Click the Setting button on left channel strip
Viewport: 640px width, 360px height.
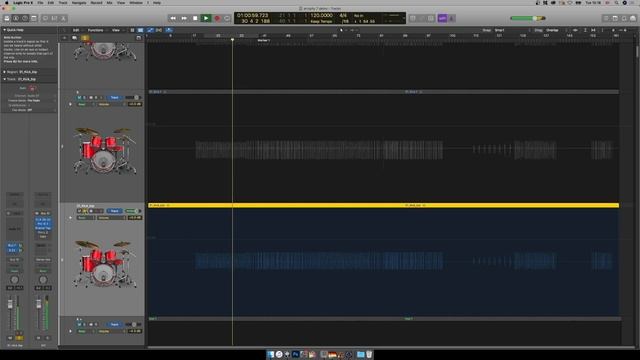point(14,194)
